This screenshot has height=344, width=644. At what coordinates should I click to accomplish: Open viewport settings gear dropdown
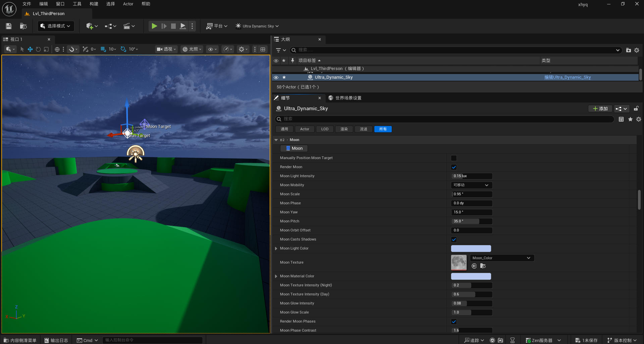pos(243,49)
